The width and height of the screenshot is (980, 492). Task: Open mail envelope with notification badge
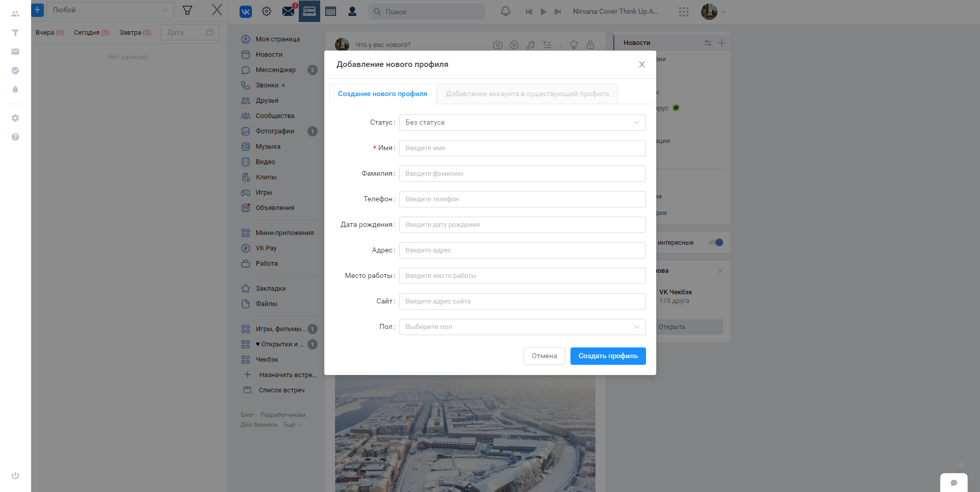click(x=289, y=11)
